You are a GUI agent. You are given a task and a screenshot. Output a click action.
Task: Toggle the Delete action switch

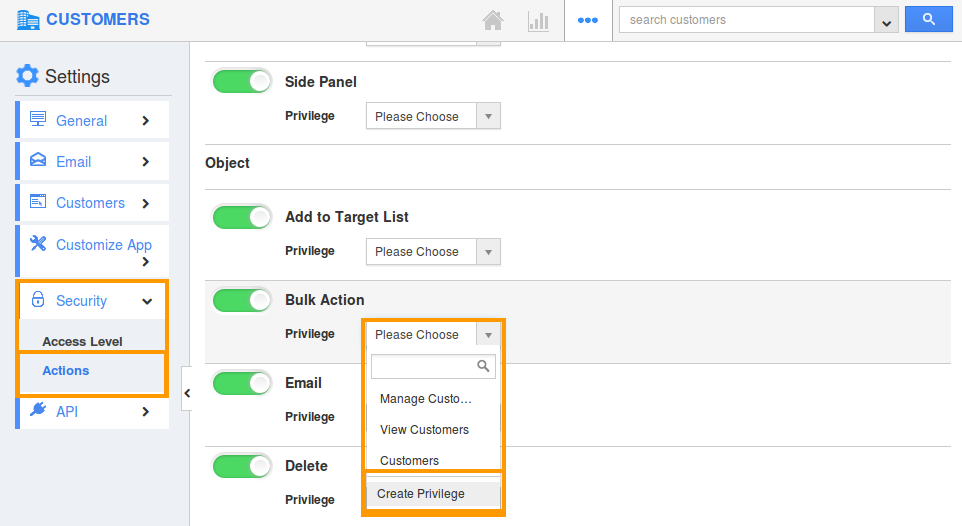point(242,466)
